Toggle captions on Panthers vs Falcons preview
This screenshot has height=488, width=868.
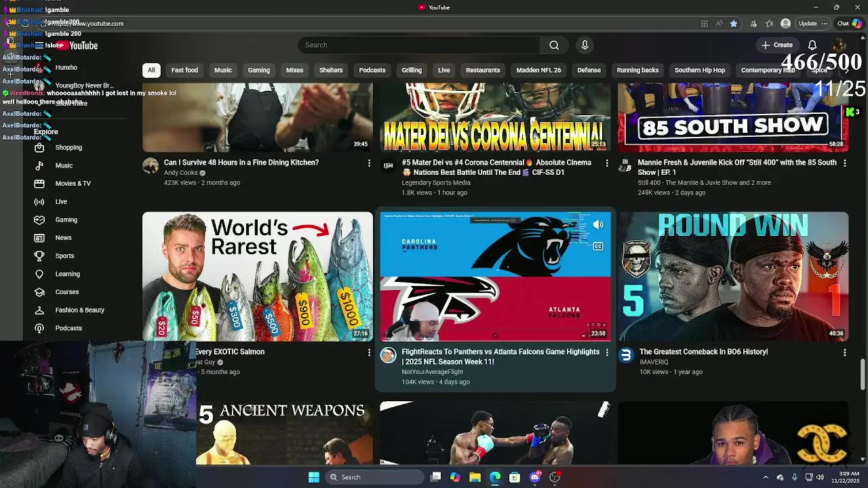click(x=597, y=247)
